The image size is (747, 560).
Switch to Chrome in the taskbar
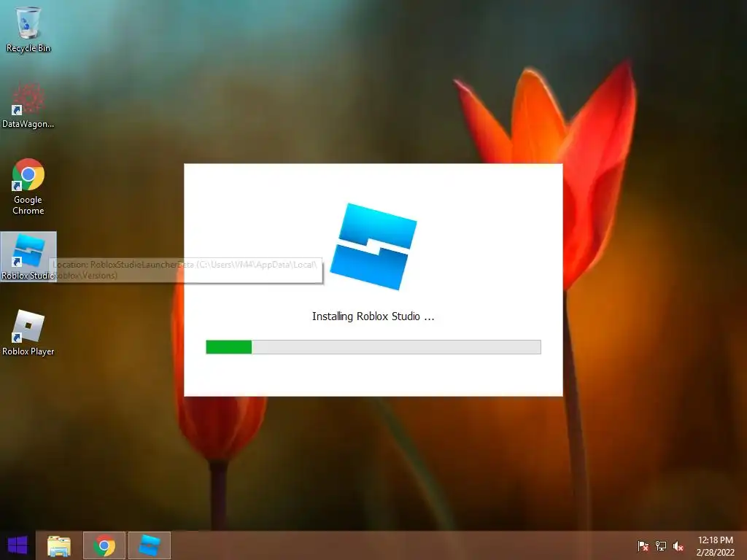[104, 545]
